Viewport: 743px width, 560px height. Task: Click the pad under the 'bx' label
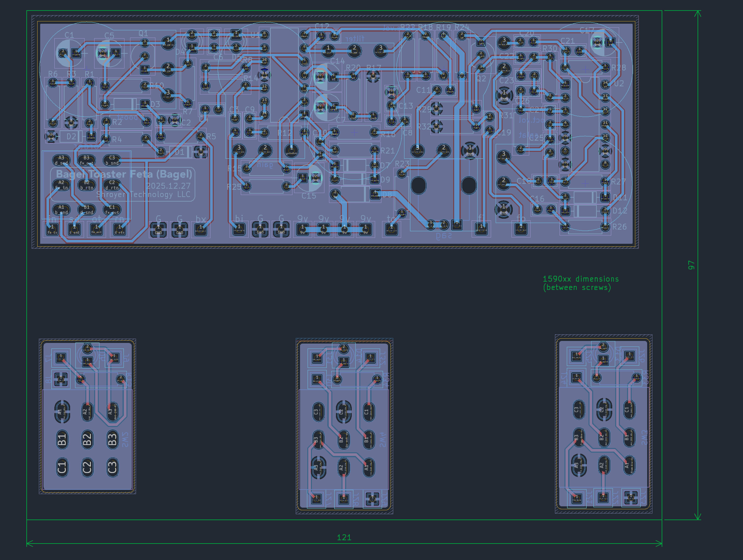tap(201, 230)
